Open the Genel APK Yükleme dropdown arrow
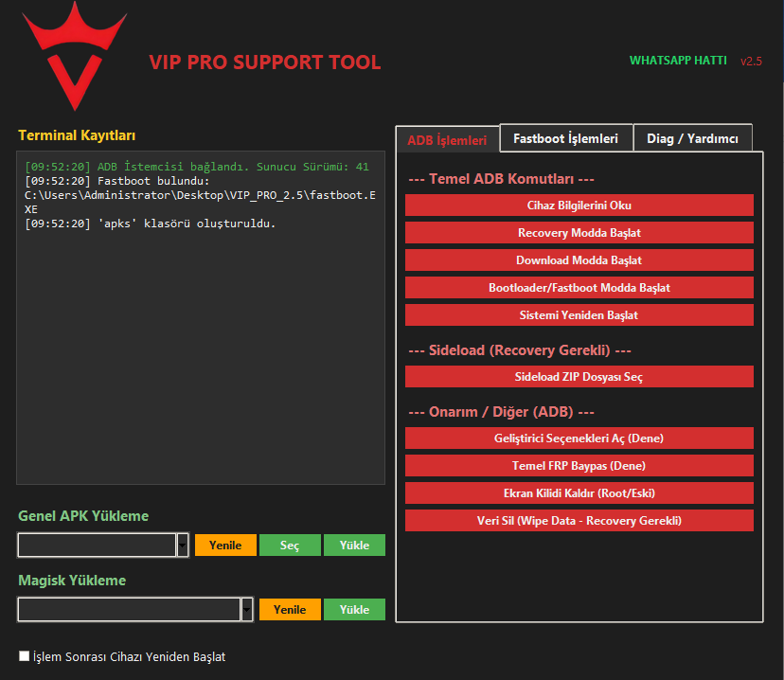 (x=183, y=545)
